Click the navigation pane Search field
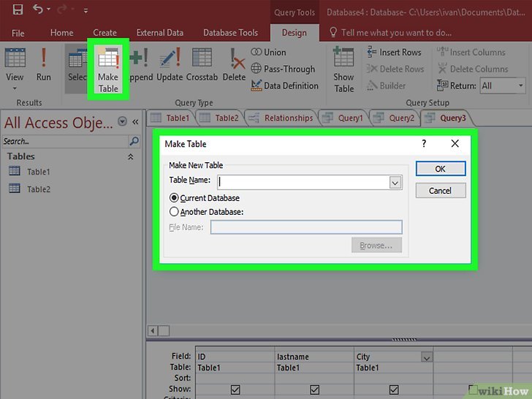 click(x=65, y=141)
